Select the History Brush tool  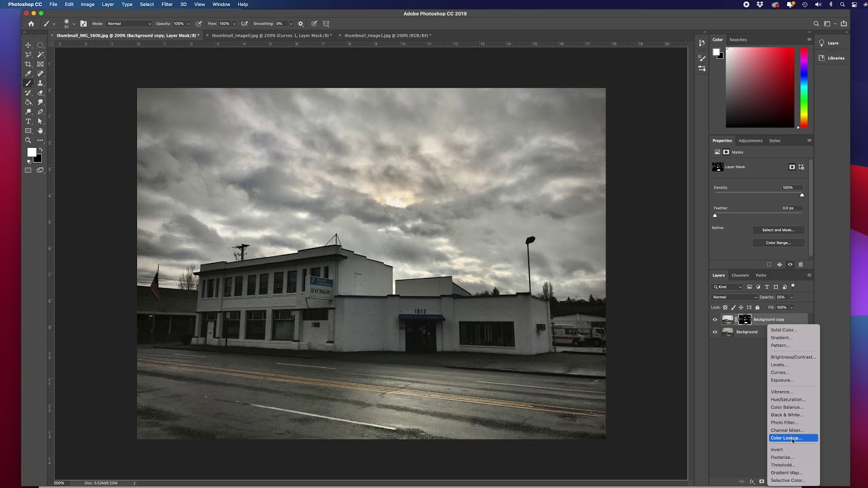coord(28,92)
